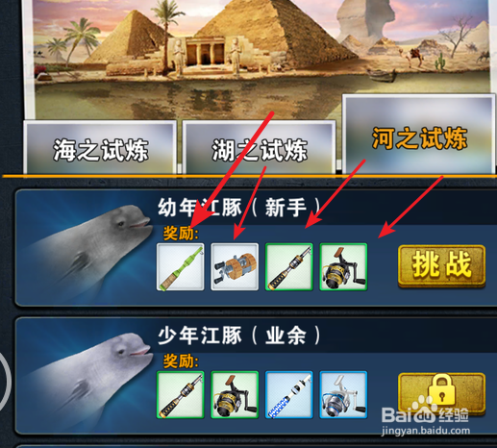Select the blue-white fishing rod reward
Image resolution: width=497 pixels, height=448 pixels.
pyautogui.click(x=289, y=395)
